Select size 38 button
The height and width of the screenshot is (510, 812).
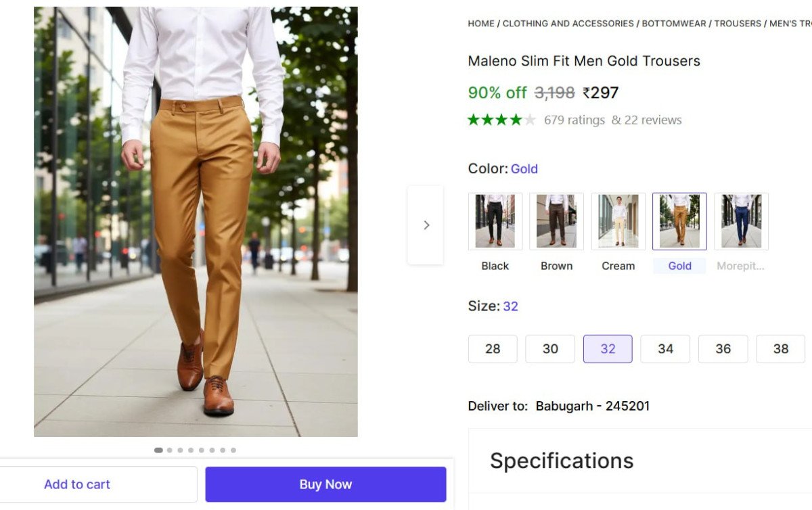click(780, 349)
